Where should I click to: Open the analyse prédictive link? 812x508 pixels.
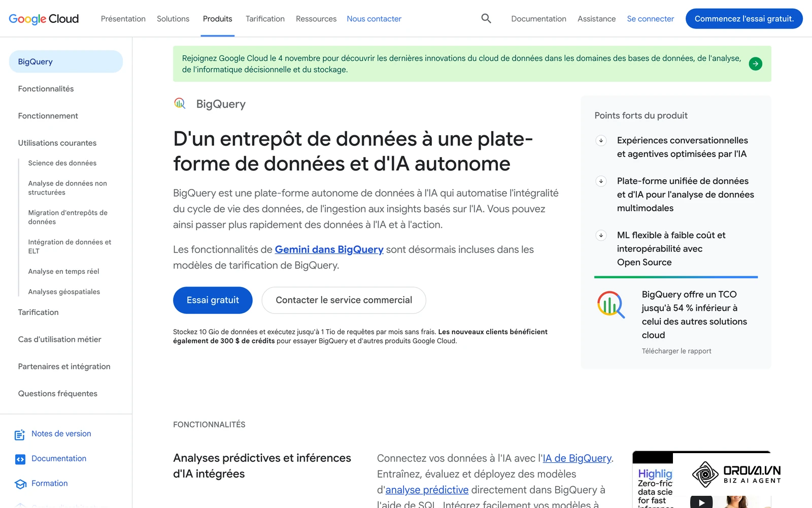427,490
